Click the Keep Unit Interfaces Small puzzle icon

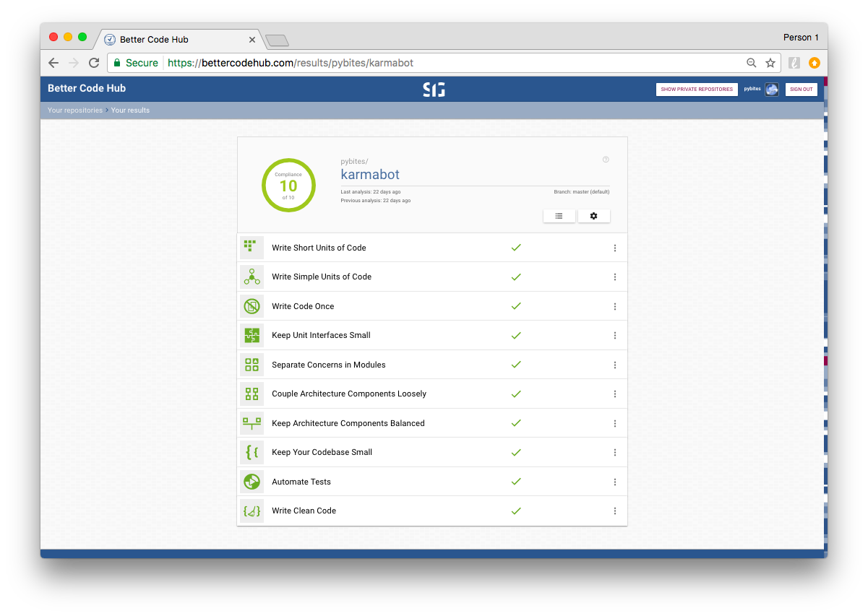pos(251,335)
